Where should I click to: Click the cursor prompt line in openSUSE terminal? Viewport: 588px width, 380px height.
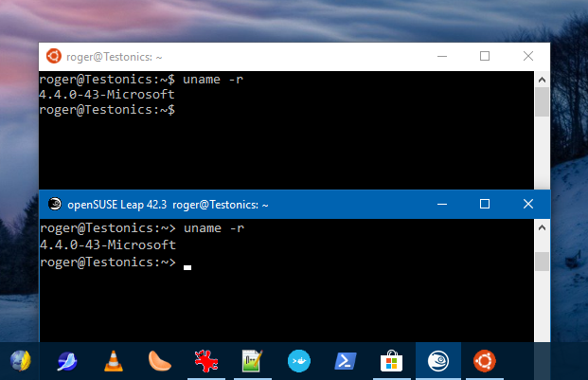tap(116, 262)
